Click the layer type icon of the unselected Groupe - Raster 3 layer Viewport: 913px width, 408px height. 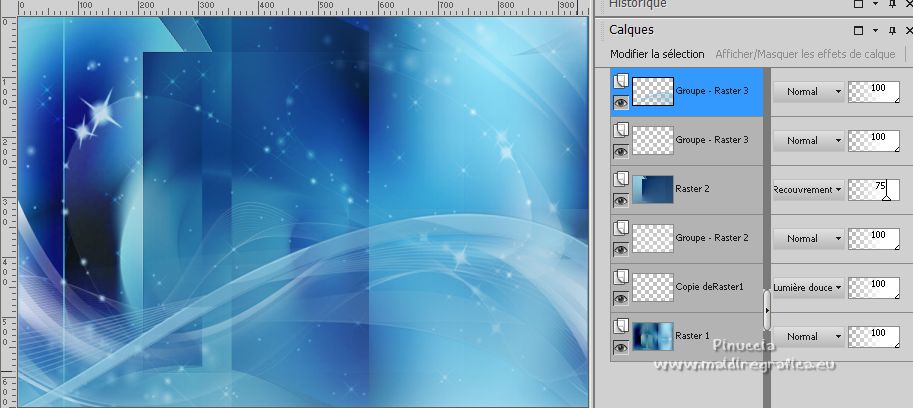621,129
